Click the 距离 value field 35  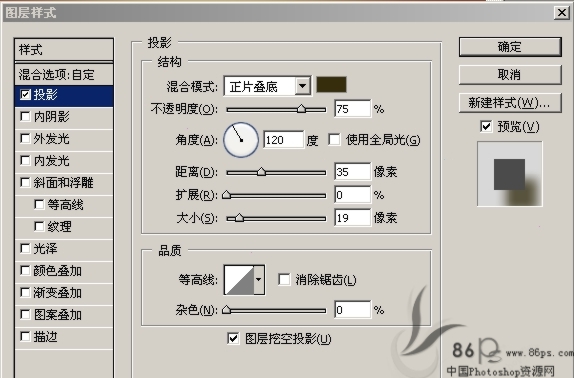click(x=353, y=172)
